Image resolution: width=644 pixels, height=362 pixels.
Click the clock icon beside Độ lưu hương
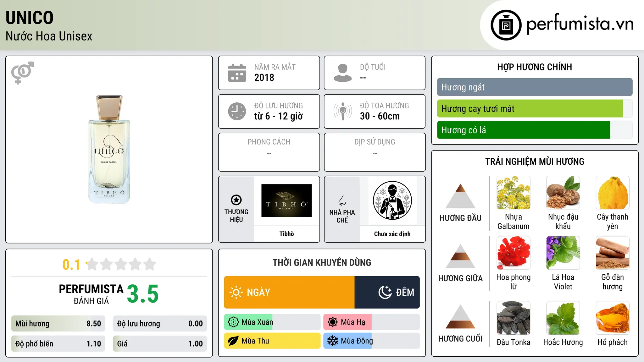pos(237,111)
